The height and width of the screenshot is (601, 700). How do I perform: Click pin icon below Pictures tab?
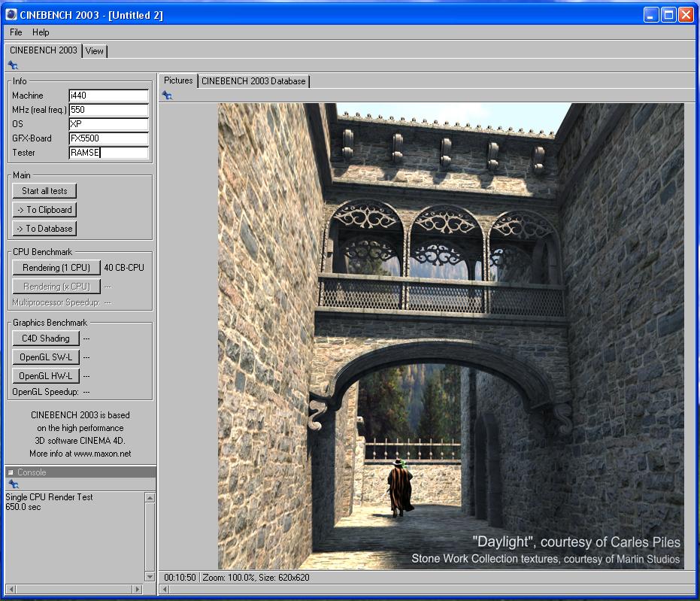click(x=168, y=95)
